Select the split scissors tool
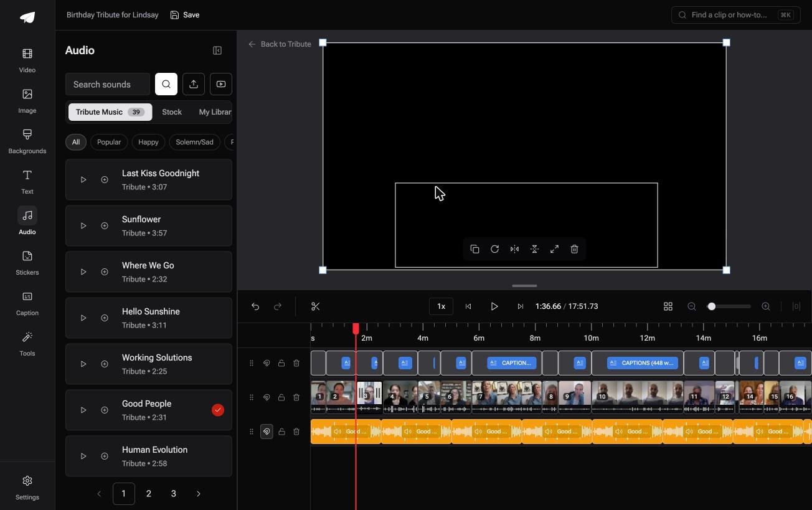Viewport: 812px width, 510px height. pos(316,306)
